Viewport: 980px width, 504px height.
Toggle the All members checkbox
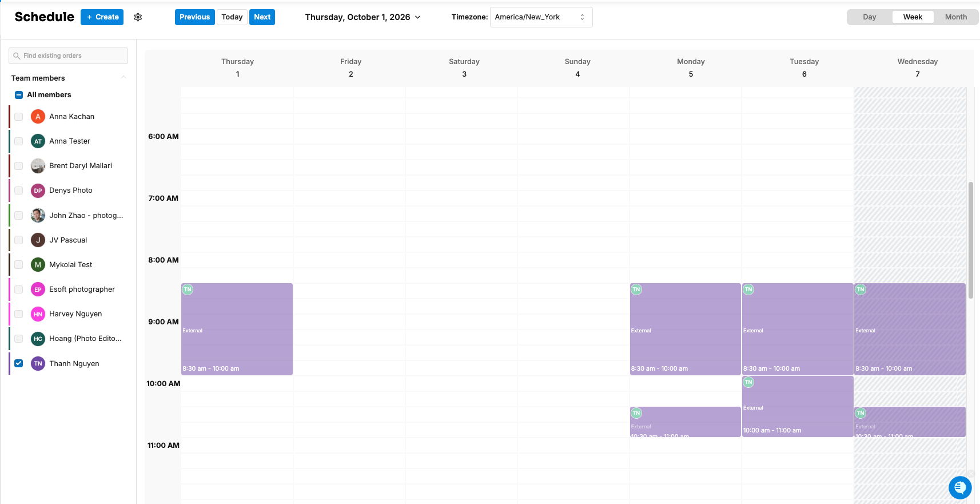tap(19, 95)
